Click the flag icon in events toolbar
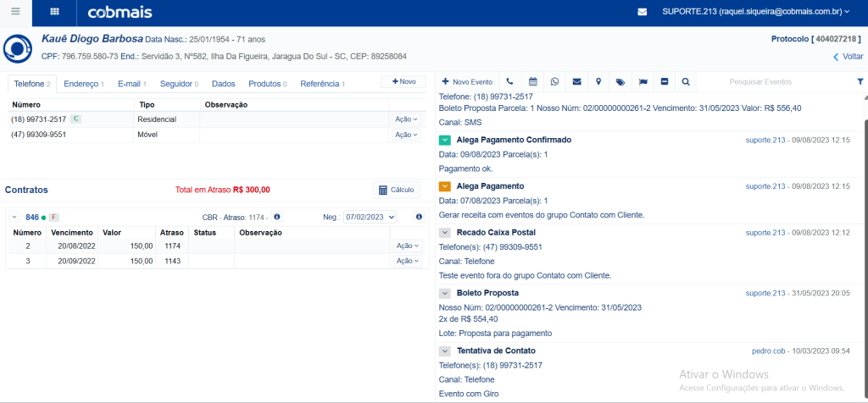Viewport: 868px width, 403px height. (643, 82)
